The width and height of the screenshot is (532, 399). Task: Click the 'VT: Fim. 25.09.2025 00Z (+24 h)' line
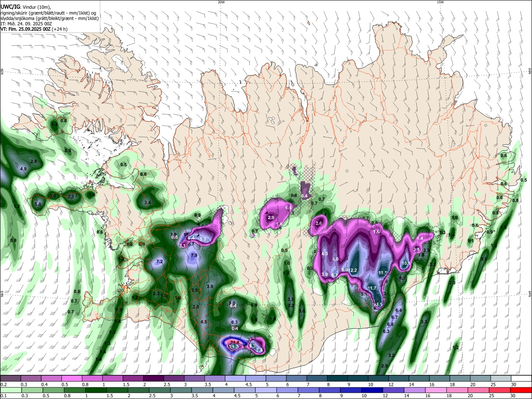(34, 29)
